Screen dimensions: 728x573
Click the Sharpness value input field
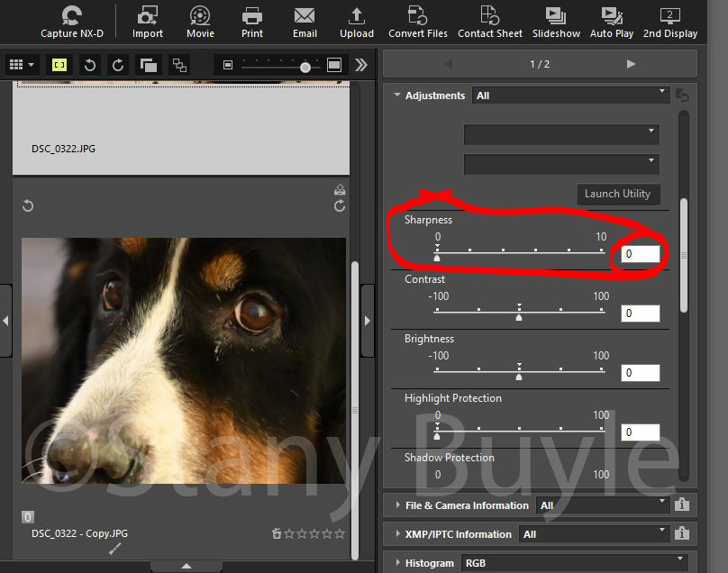[x=640, y=254]
